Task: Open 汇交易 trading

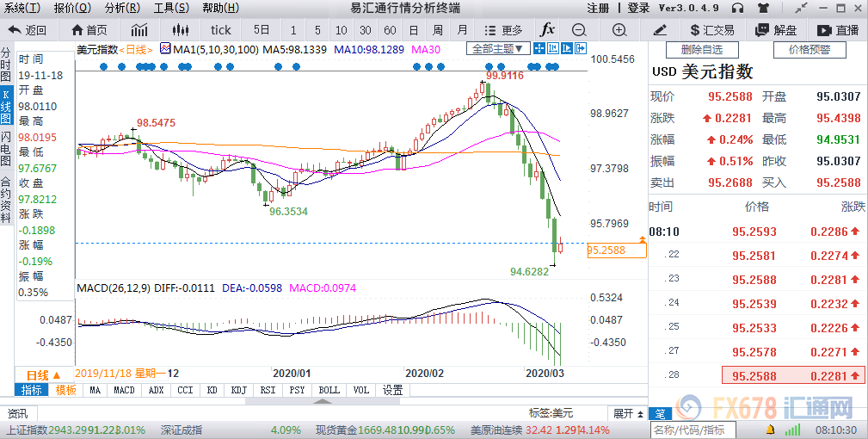Action: pos(712,30)
